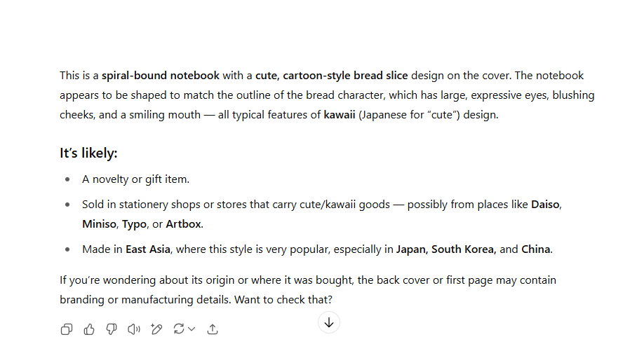Screen dimensions: 644x337
Task: Click the "It's likely:" heading
Action: (x=88, y=153)
